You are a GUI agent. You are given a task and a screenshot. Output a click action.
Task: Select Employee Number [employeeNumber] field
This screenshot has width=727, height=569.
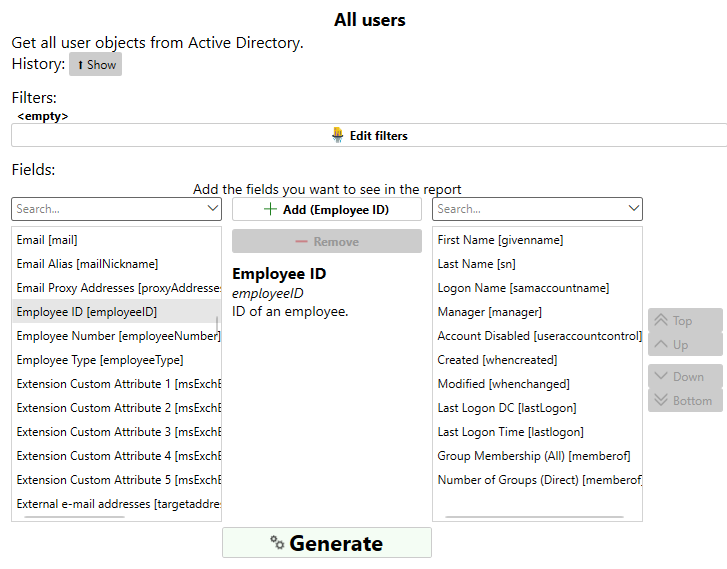(116, 336)
